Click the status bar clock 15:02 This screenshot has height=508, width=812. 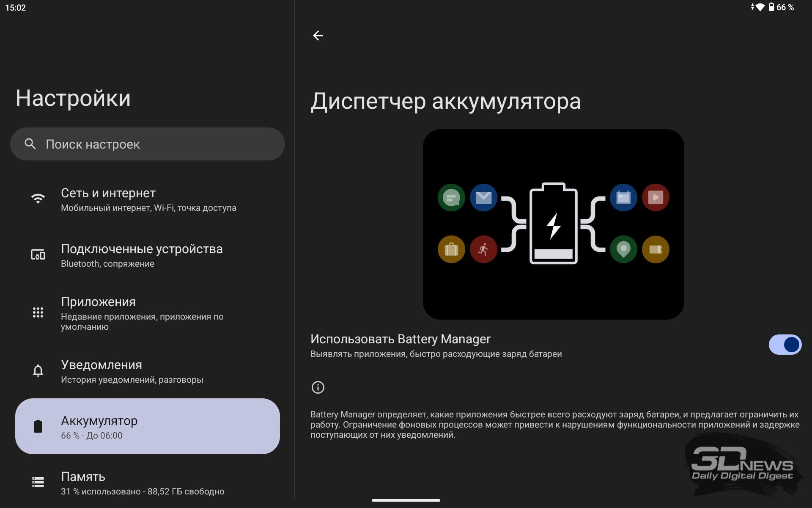(x=16, y=8)
